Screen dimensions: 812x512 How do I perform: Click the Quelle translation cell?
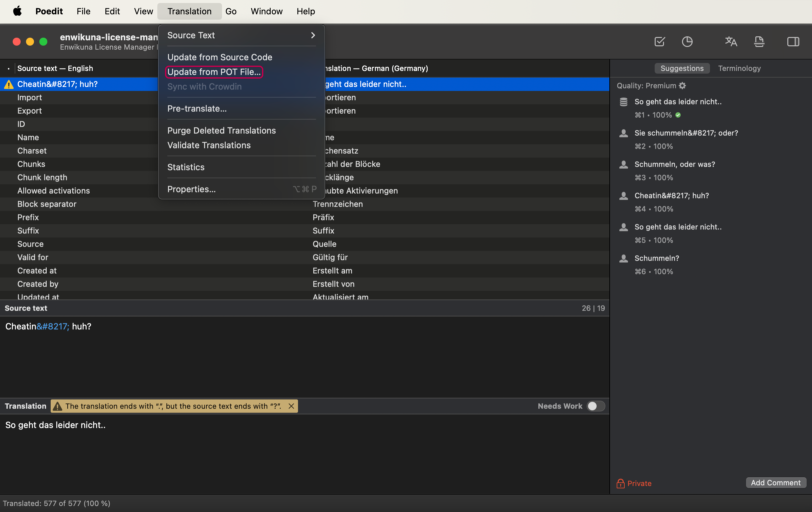click(324, 244)
